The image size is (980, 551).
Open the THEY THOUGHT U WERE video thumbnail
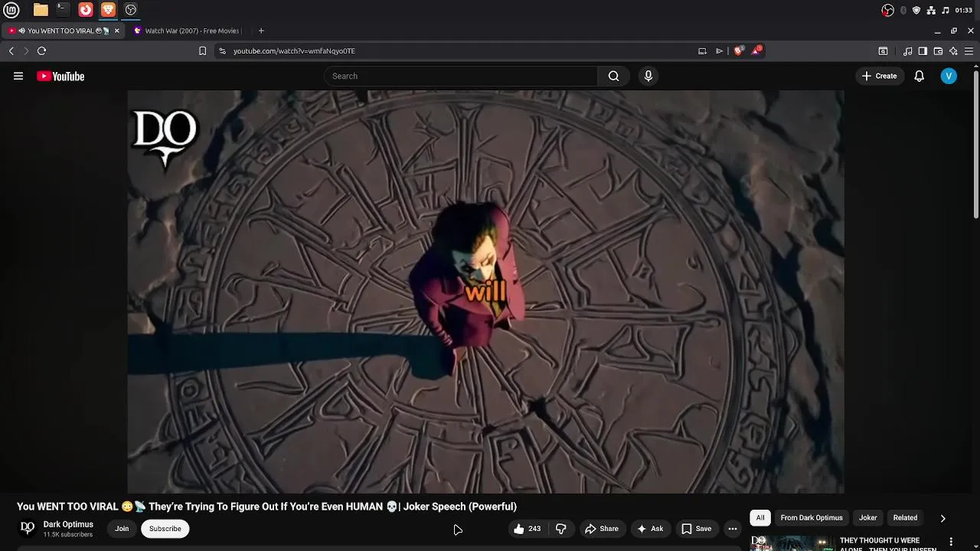point(792,543)
